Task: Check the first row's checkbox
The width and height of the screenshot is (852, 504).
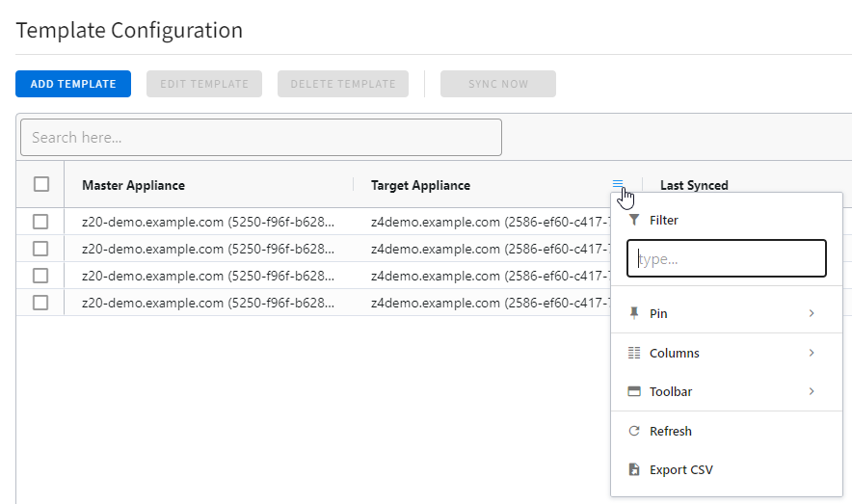Action: click(x=40, y=222)
